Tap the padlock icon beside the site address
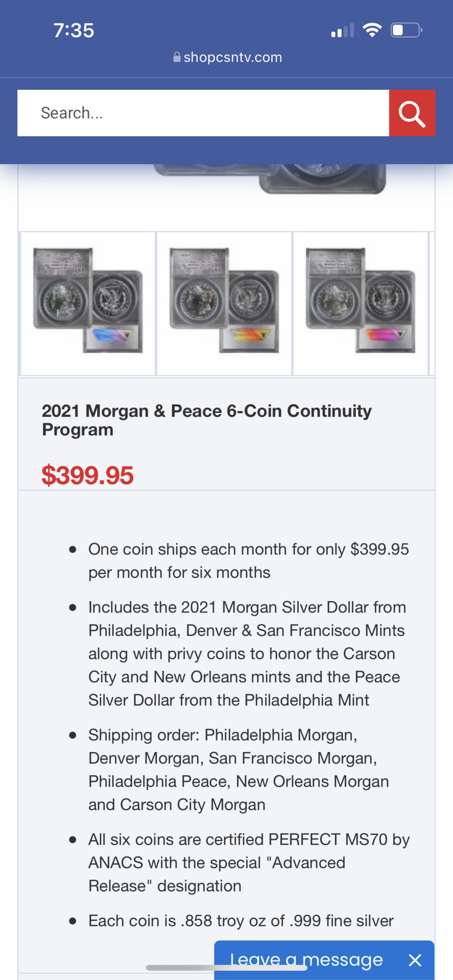 point(177,57)
